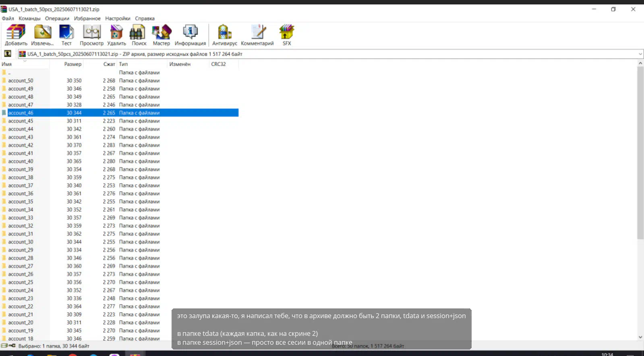Select the account_40 folder

pyautogui.click(x=120, y=161)
